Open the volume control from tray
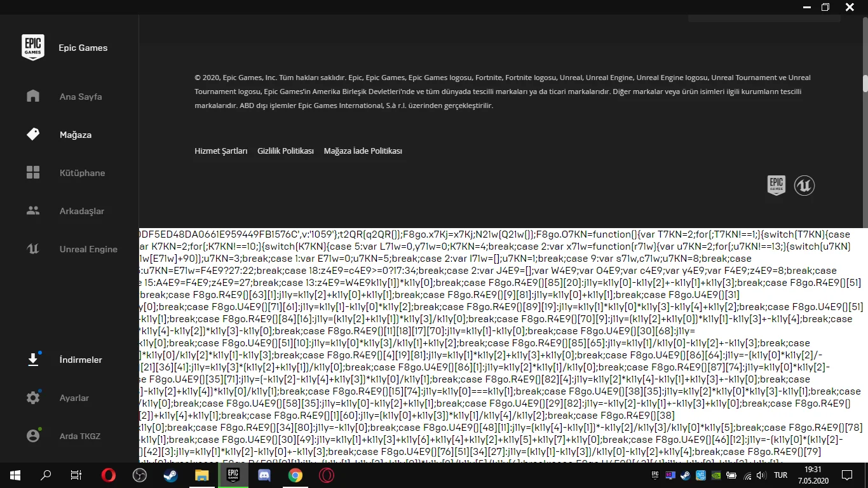This screenshot has width=868, height=488. 762,475
